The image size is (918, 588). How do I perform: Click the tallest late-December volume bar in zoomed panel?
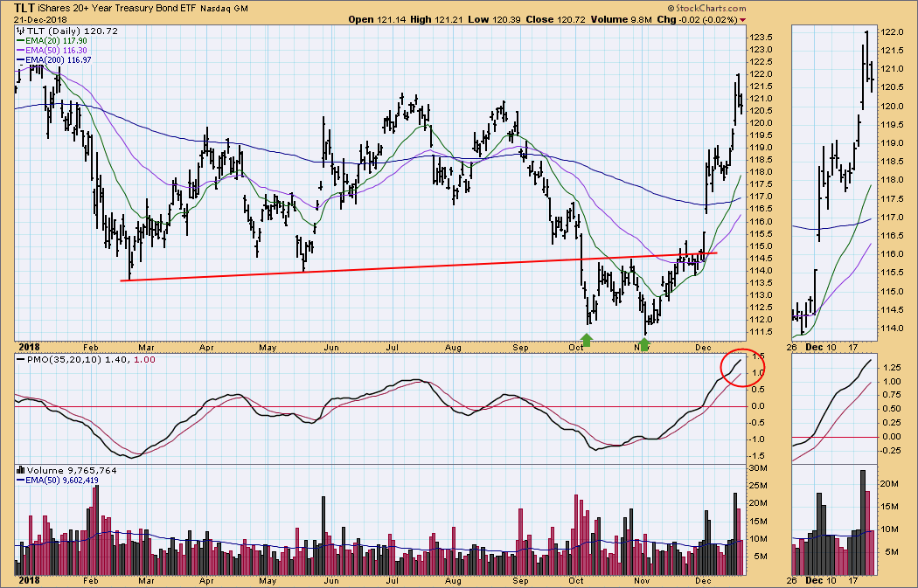coord(862,522)
